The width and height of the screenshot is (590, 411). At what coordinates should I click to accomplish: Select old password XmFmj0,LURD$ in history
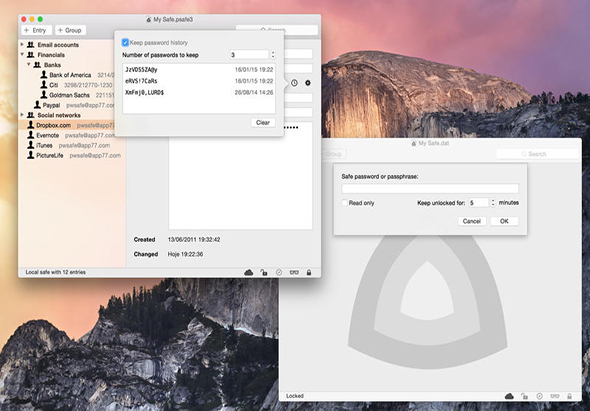click(x=199, y=92)
